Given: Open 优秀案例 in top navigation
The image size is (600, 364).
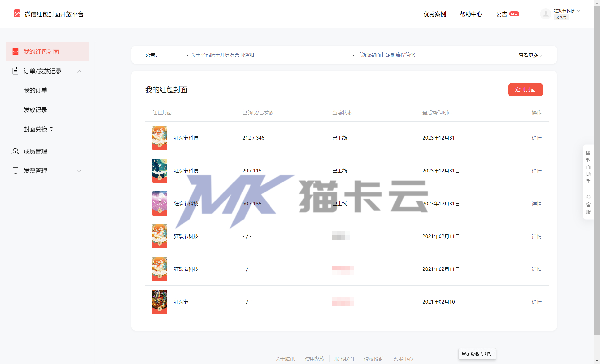Looking at the screenshot, I should [x=435, y=14].
